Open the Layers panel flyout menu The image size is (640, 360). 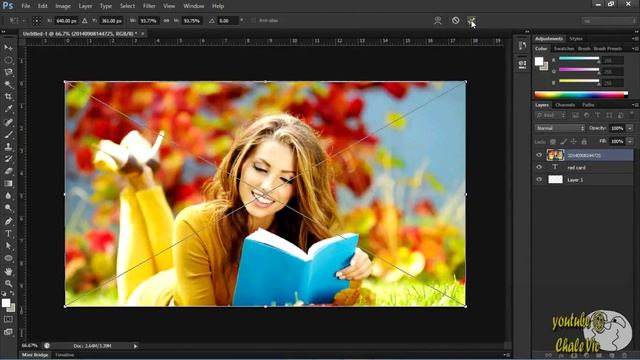pos(635,105)
